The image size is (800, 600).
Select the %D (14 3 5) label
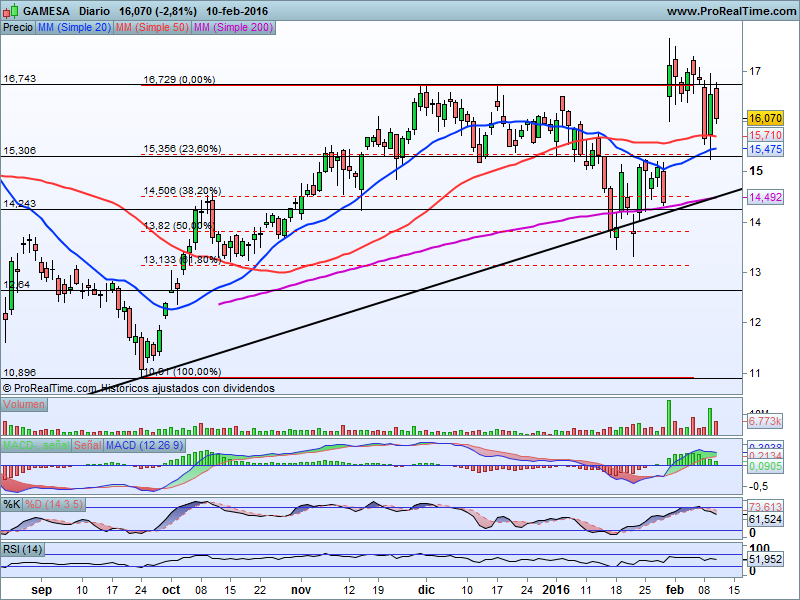[54, 505]
